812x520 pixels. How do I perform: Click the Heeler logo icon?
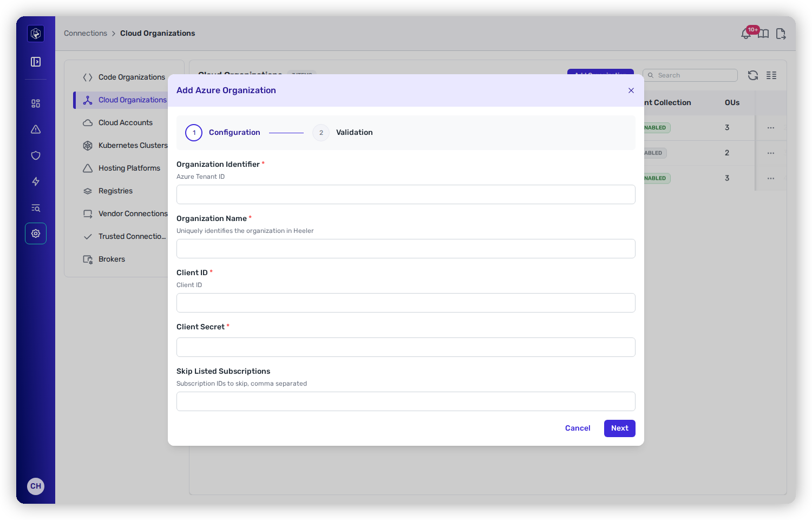(36, 34)
